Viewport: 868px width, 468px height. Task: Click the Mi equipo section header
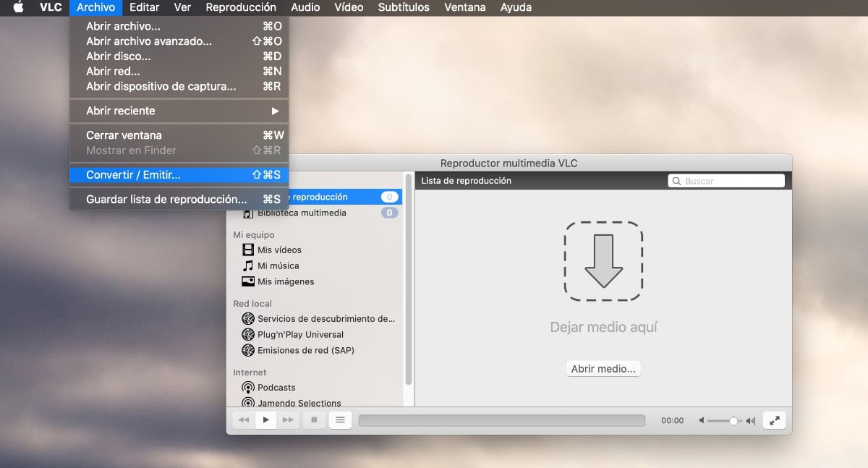pyautogui.click(x=254, y=235)
